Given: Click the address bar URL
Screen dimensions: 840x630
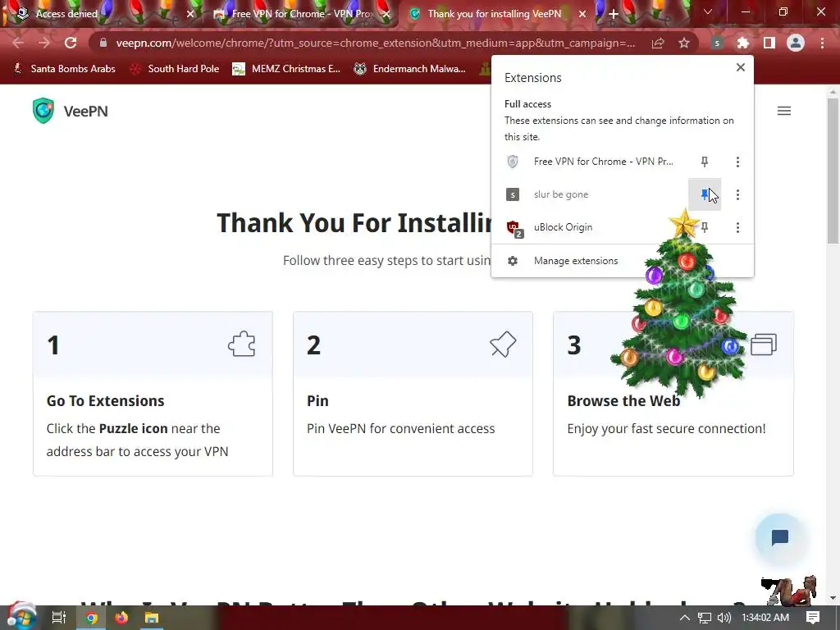Looking at the screenshot, I should tap(375, 43).
